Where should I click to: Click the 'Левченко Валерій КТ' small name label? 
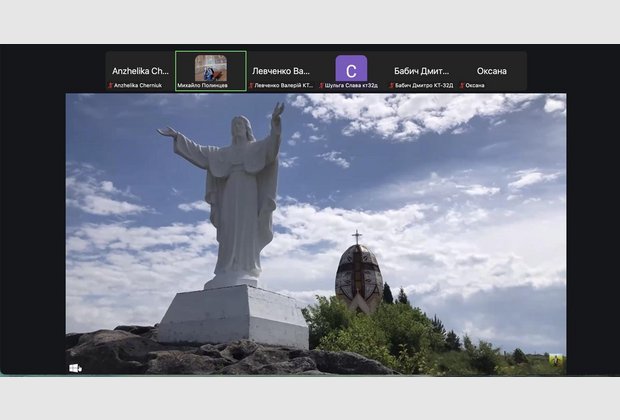(x=283, y=86)
